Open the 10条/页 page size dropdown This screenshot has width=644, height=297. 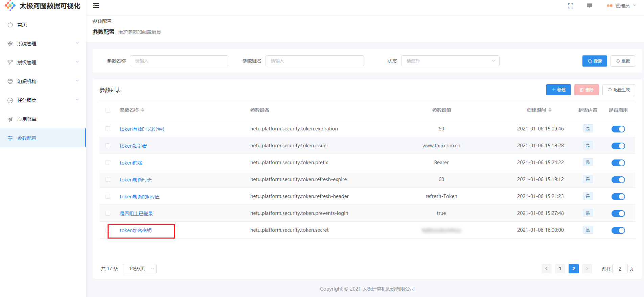point(140,269)
